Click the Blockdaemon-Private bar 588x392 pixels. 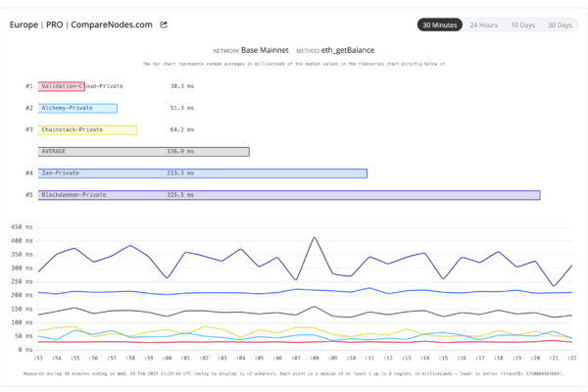point(289,195)
